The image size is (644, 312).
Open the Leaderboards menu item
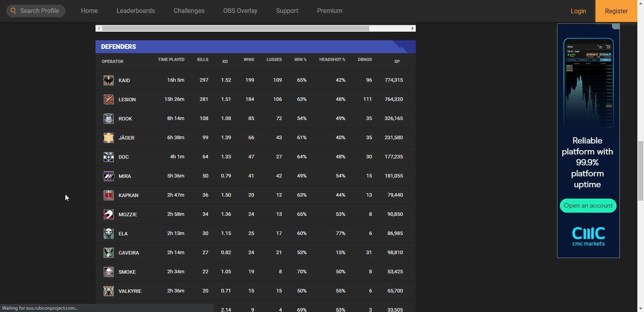[135, 11]
